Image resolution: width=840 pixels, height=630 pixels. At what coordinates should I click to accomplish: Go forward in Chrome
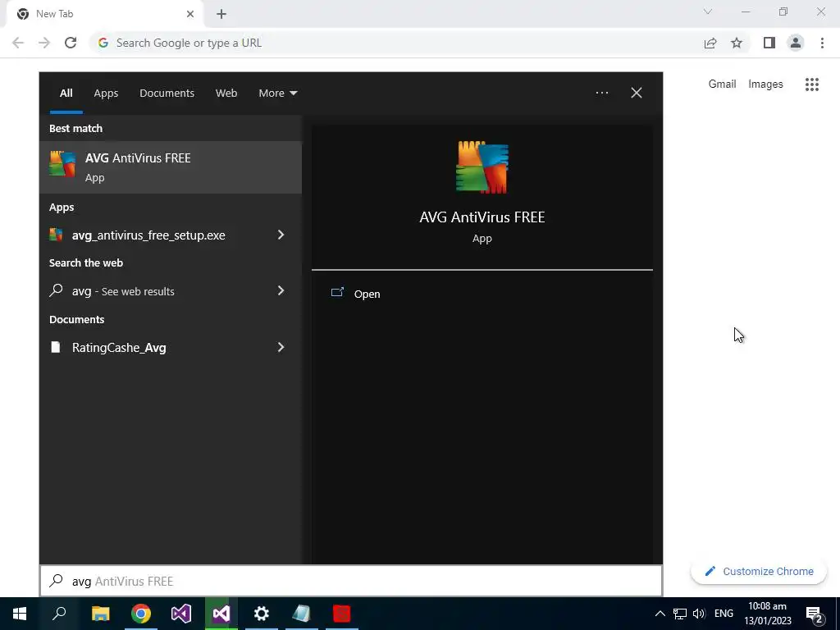(44, 43)
